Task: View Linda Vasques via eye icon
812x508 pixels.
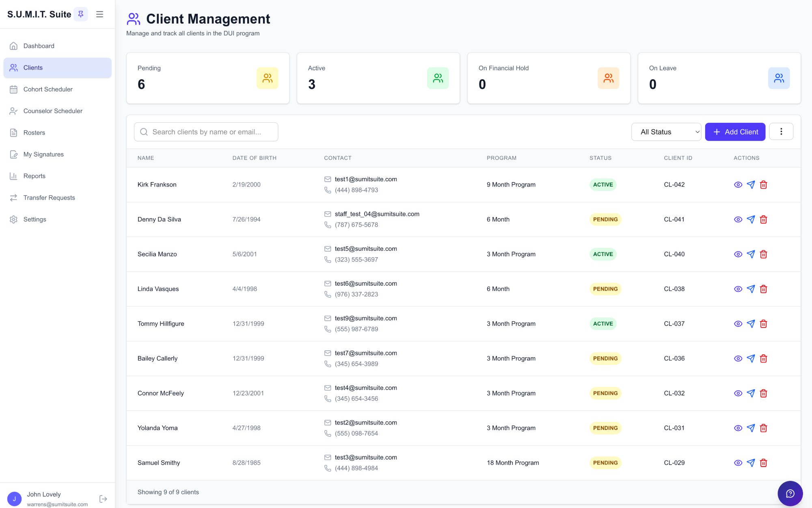Action: point(738,289)
